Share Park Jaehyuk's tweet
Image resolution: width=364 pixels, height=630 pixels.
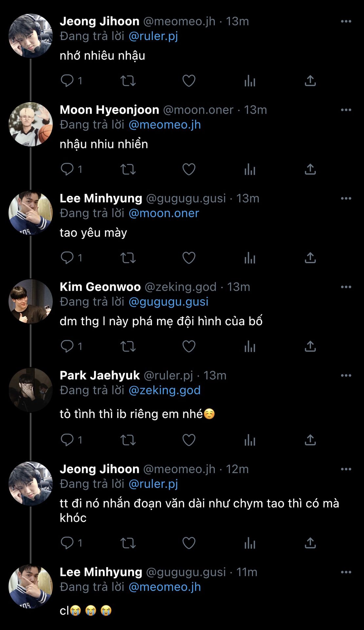click(310, 440)
